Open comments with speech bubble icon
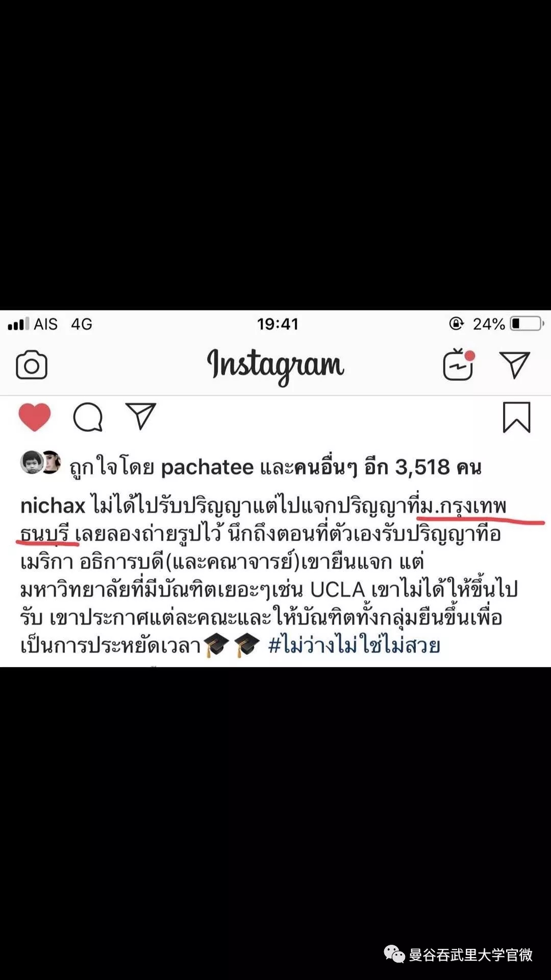Viewport: 551px width, 980px height. [x=88, y=417]
